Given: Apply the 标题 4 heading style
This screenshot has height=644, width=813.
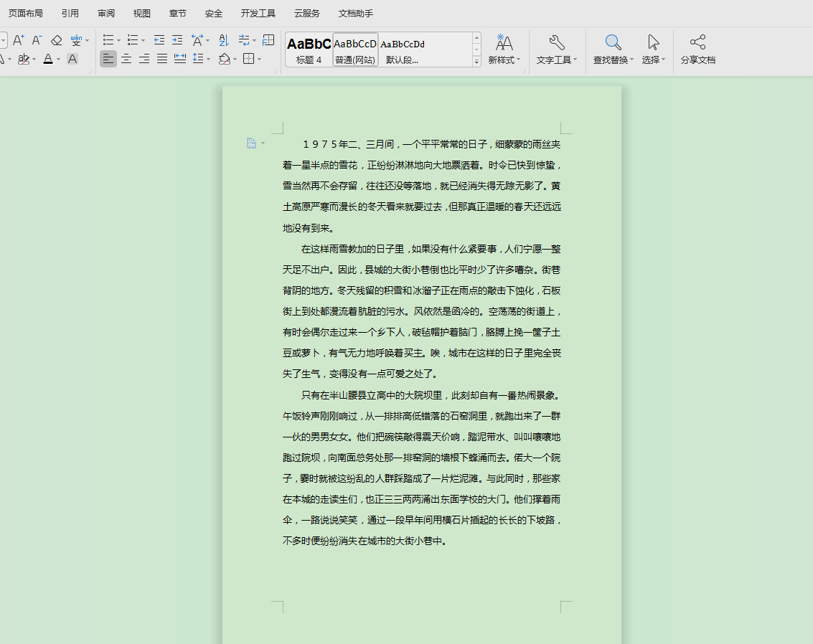Looking at the screenshot, I should point(309,49).
